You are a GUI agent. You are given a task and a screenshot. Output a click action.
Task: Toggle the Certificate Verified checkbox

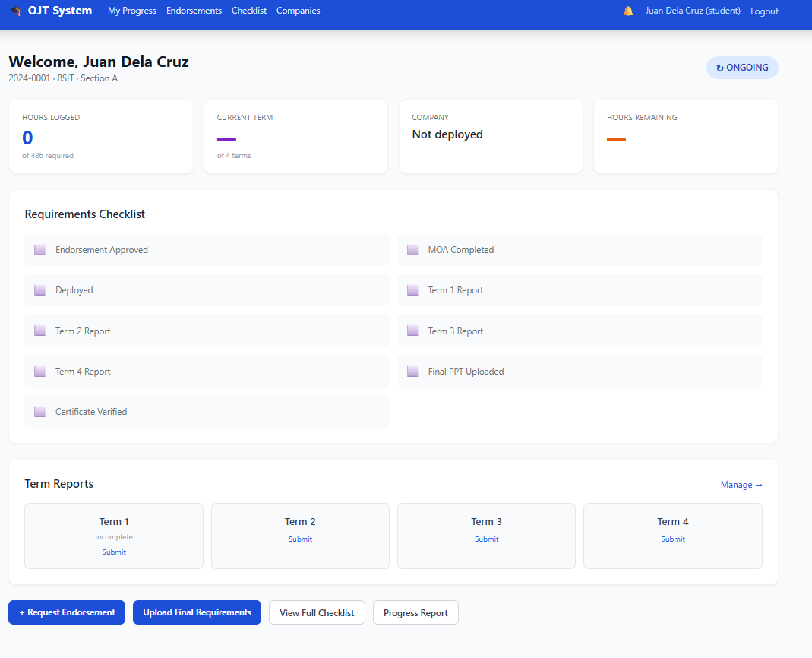39,412
